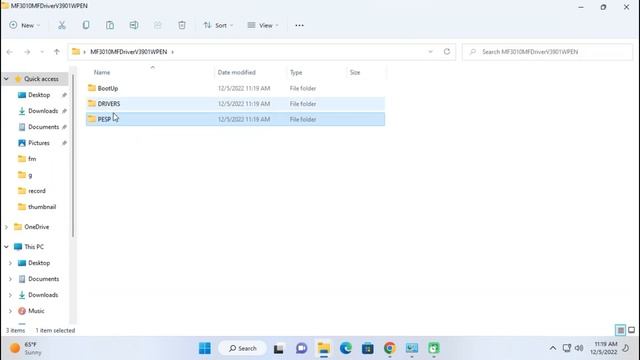Open Task View from the taskbar
Viewport: 640px width, 360px height.
[279, 348]
